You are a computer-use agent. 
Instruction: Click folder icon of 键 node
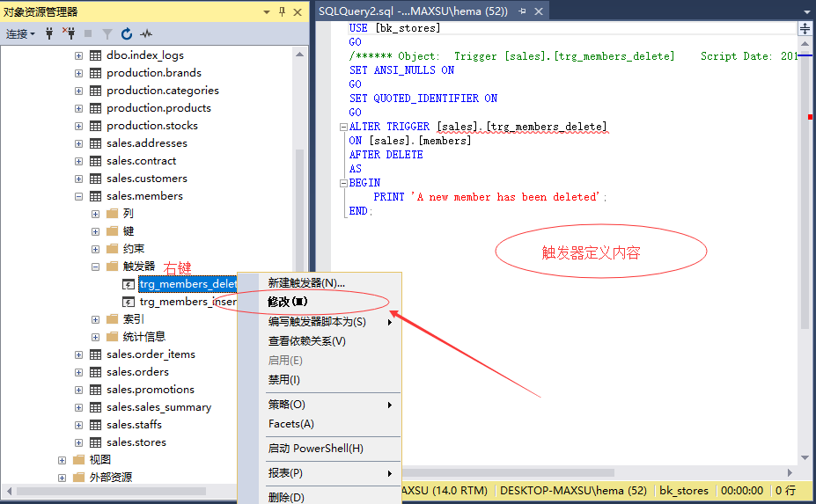tap(113, 231)
